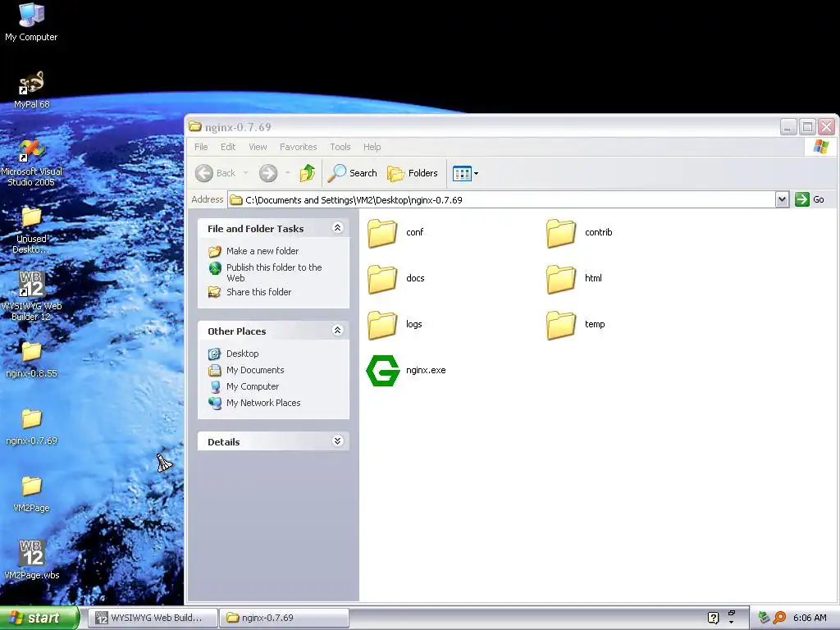Screen dimensions: 840x630
Task: Toggle the Folders pane button
Action: (413, 173)
